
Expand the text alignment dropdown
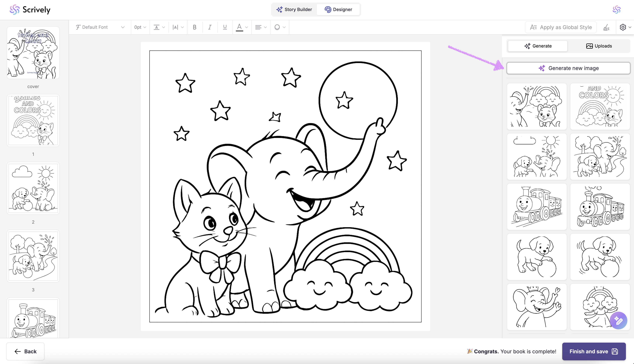(x=261, y=27)
